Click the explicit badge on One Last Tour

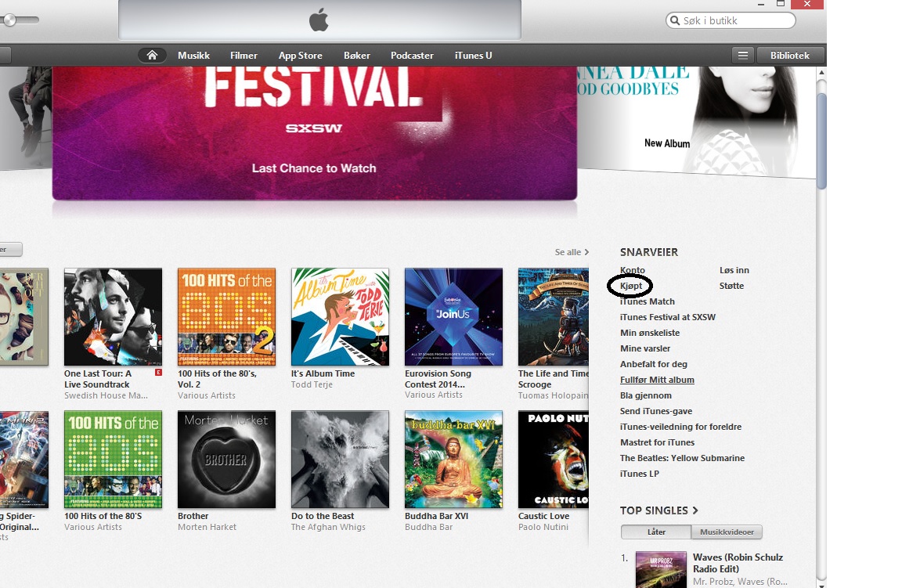point(159,373)
